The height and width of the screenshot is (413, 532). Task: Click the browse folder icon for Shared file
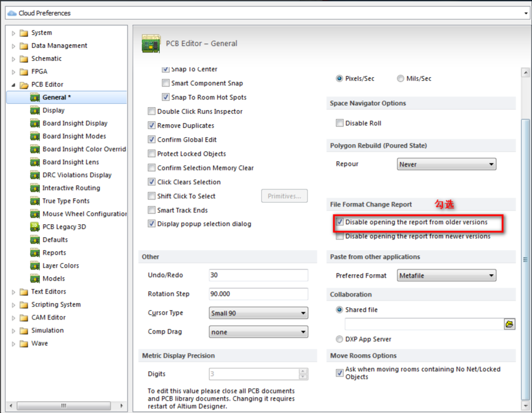pos(509,324)
